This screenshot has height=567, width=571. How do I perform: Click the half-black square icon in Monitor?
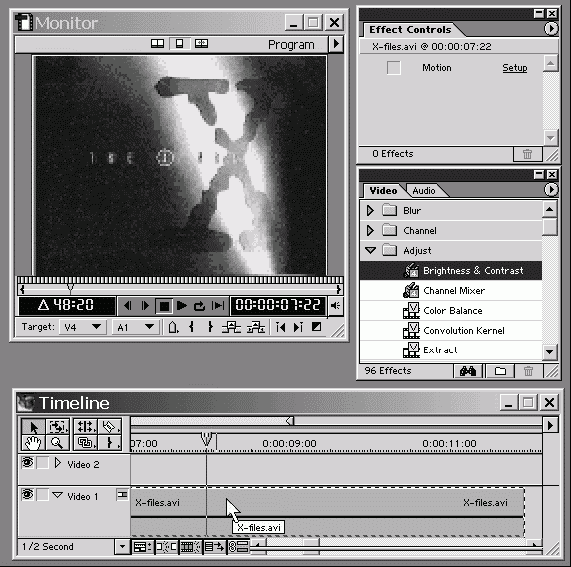click(x=316, y=327)
